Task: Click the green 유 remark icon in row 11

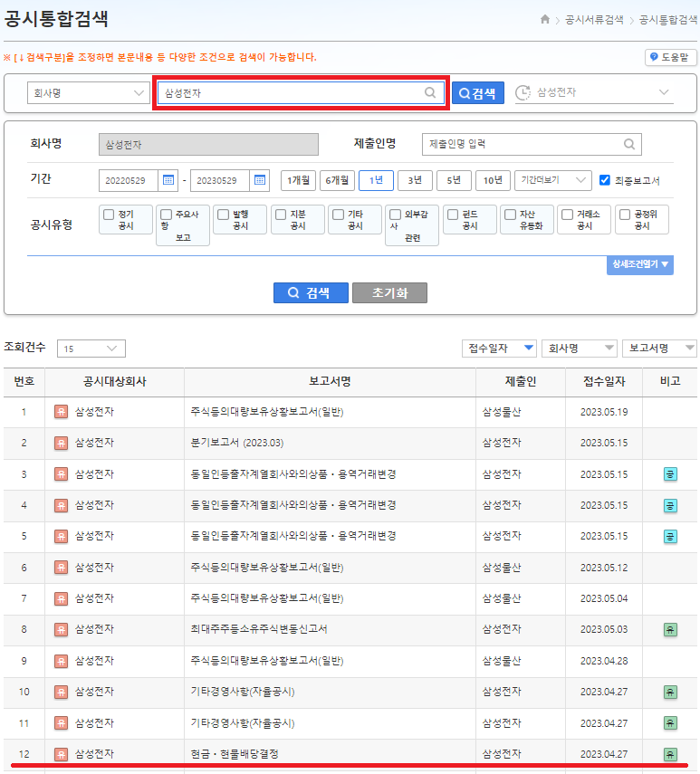Action: click(x=670, y=723)
